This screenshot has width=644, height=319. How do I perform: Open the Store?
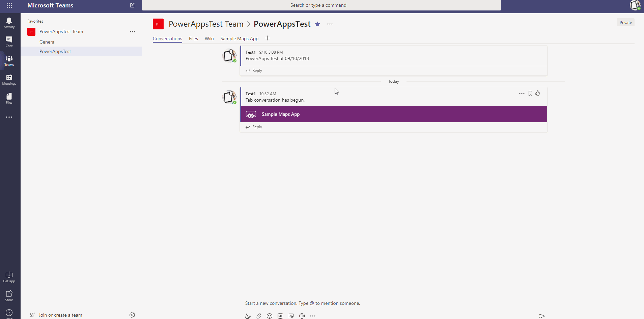click(9, 296)
